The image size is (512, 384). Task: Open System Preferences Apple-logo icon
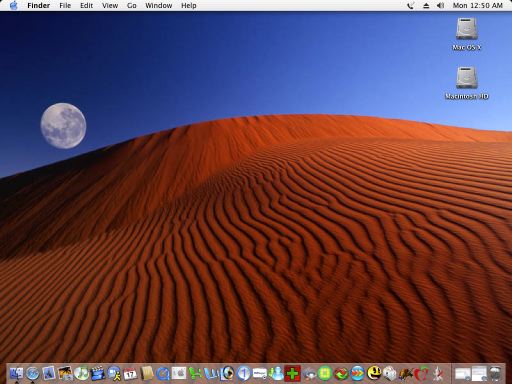tap(179, 373)
